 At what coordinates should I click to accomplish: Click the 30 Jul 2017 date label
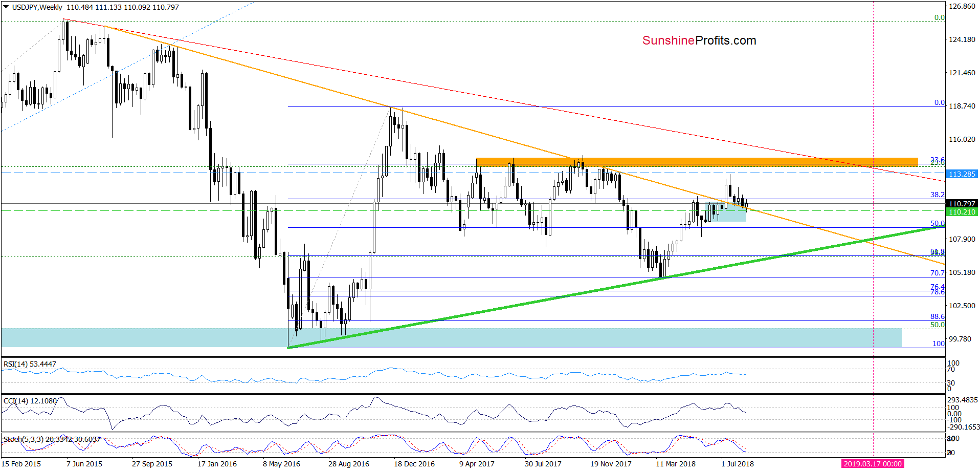543,464
